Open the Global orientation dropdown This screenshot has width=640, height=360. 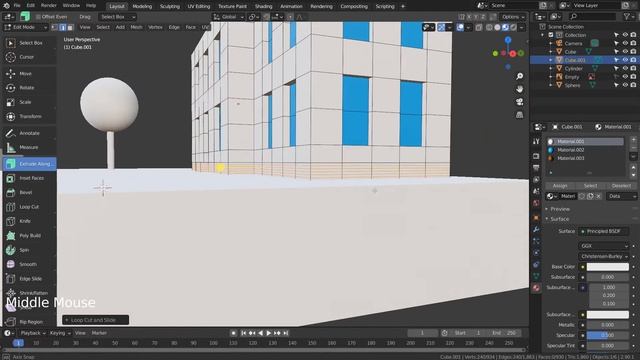tap(229, 17)
